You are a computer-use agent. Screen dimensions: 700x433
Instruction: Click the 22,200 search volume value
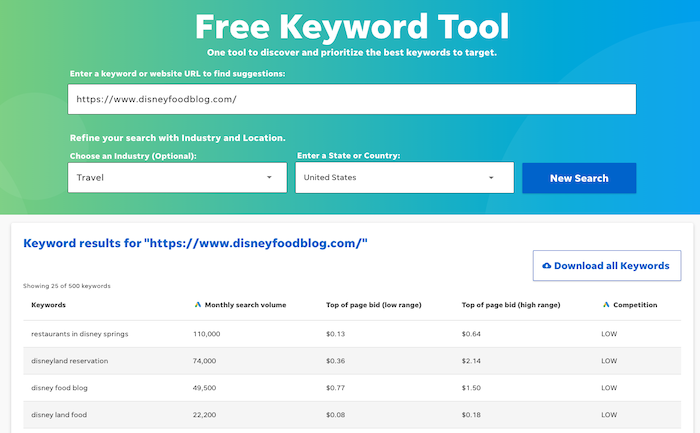coord(204,415)
